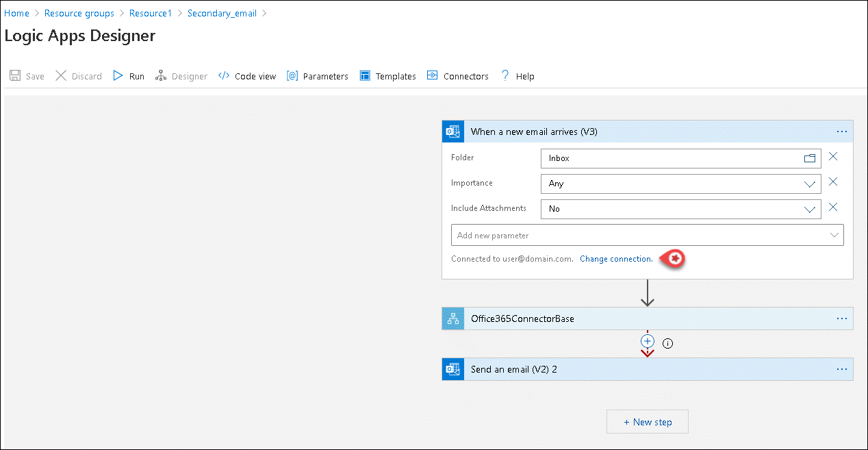Switch to Code view
Screen dimensions: 868x450
(x=247, y=76)
